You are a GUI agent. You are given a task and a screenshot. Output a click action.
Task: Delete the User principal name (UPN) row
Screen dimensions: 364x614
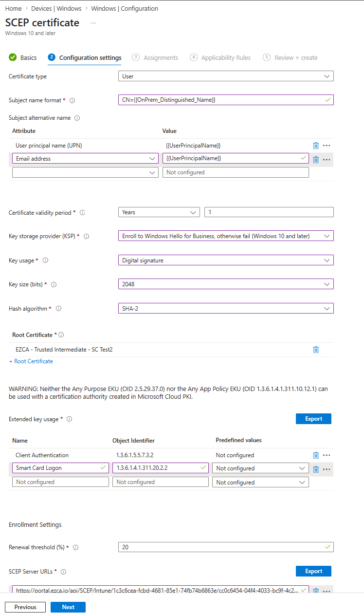[316, 145]
